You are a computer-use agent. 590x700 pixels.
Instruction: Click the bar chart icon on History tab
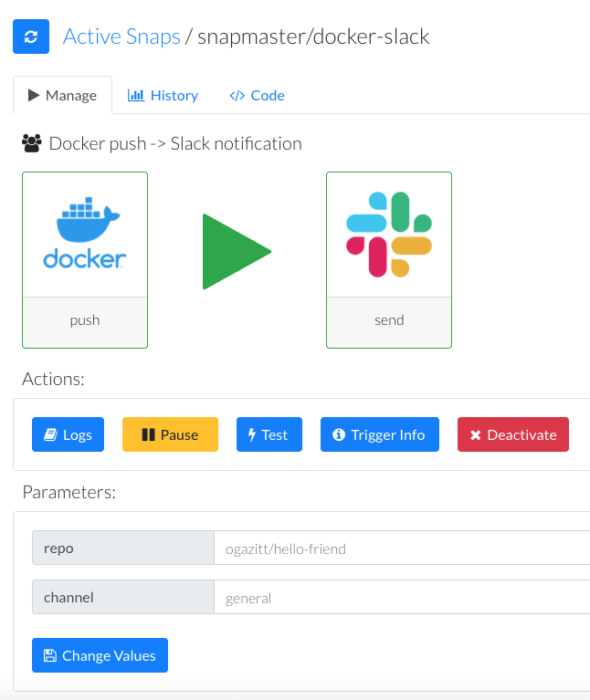[136, 95]
